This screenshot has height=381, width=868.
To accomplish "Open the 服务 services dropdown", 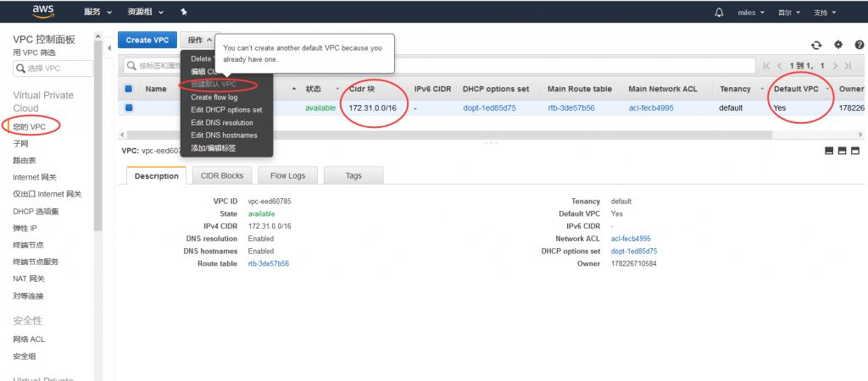I will (x=97, y=13).
